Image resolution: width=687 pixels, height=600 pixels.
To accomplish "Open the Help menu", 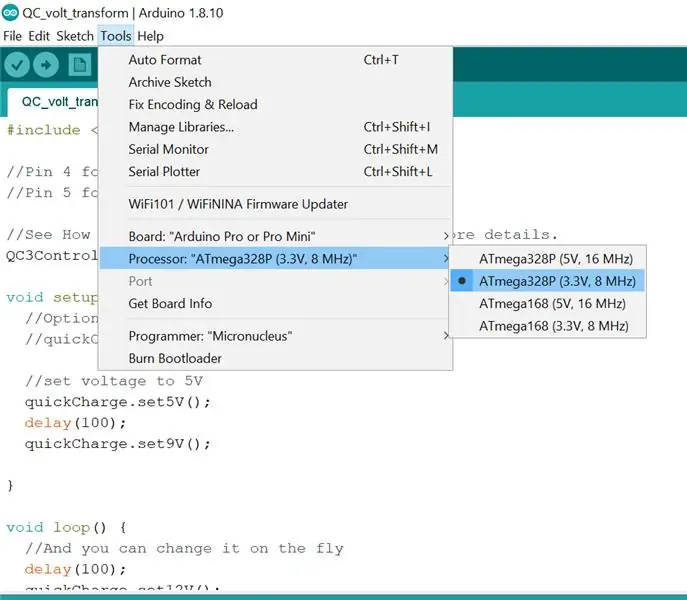I will (x=150, y=36).
